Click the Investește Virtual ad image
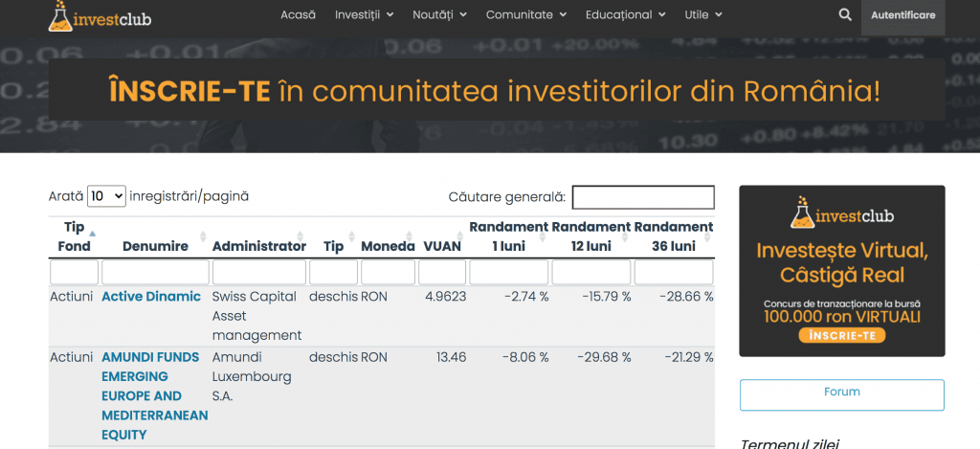980x449 pixels. pos(842,271)
